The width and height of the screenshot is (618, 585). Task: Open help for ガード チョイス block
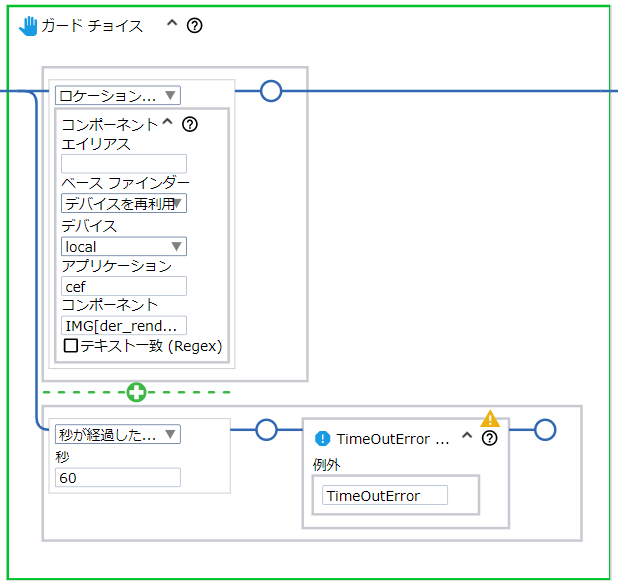pyautogui.click(x=195, y=26)
